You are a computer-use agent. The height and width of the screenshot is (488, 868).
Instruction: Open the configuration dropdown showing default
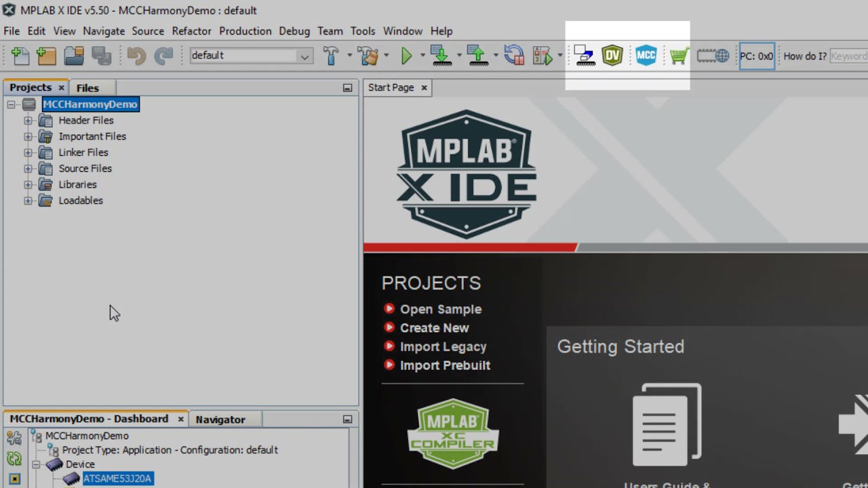[251, 56]
